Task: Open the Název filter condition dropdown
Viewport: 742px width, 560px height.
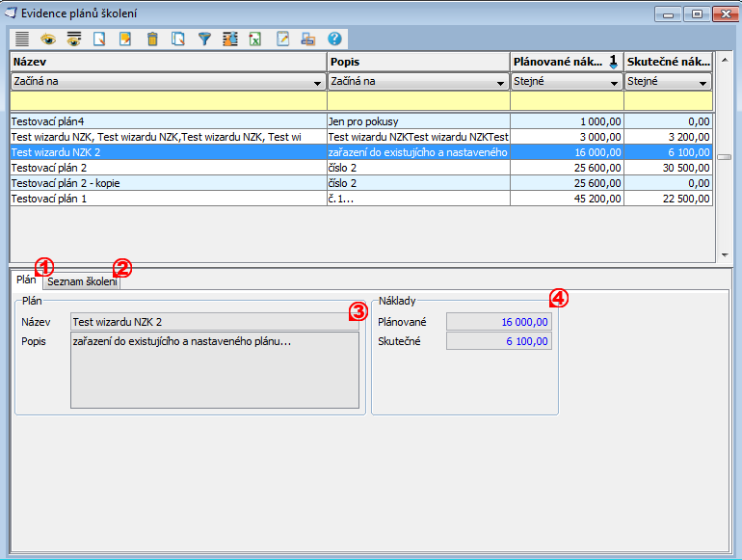Action: click(316, 83)
